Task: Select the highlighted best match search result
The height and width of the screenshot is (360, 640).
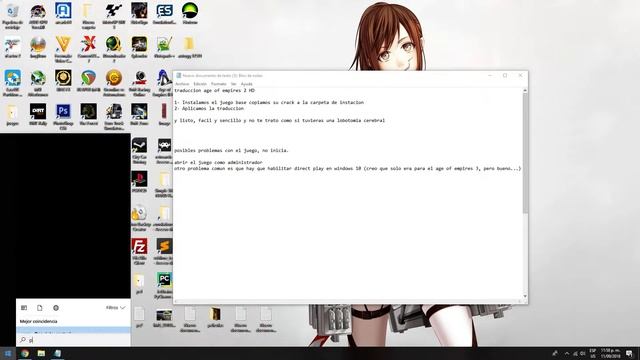Action: pyautogui.click(x=73, y=330)
